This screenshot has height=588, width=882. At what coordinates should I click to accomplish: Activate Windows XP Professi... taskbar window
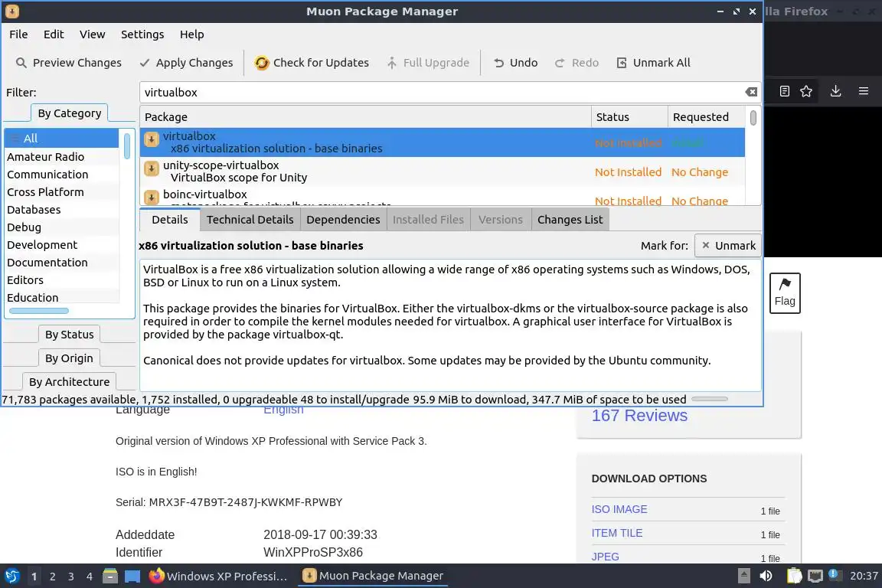(x=218, y=576)
